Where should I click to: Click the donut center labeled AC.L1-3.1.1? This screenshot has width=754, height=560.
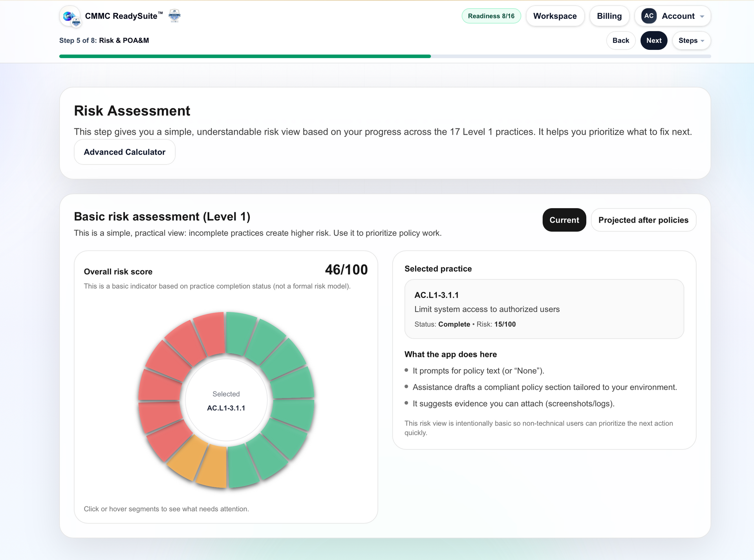[226, 401]
